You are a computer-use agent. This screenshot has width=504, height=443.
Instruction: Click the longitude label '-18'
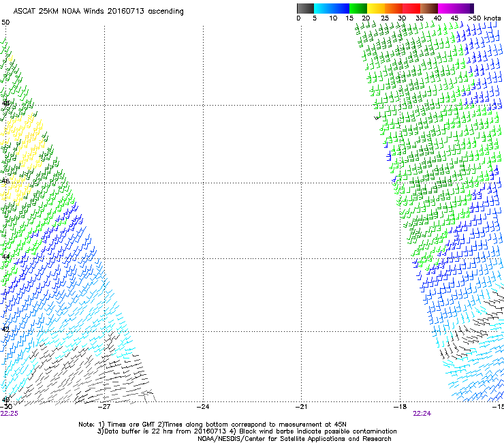(x=400, y=407)
